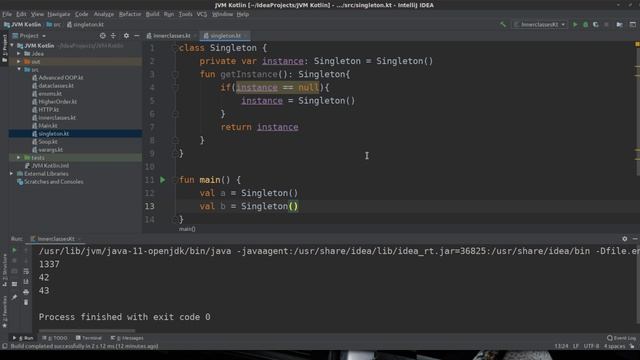Expand External Libraries node
Viewport: 640px width, 360px height.
pyautogui.click(x=12, y=173)
